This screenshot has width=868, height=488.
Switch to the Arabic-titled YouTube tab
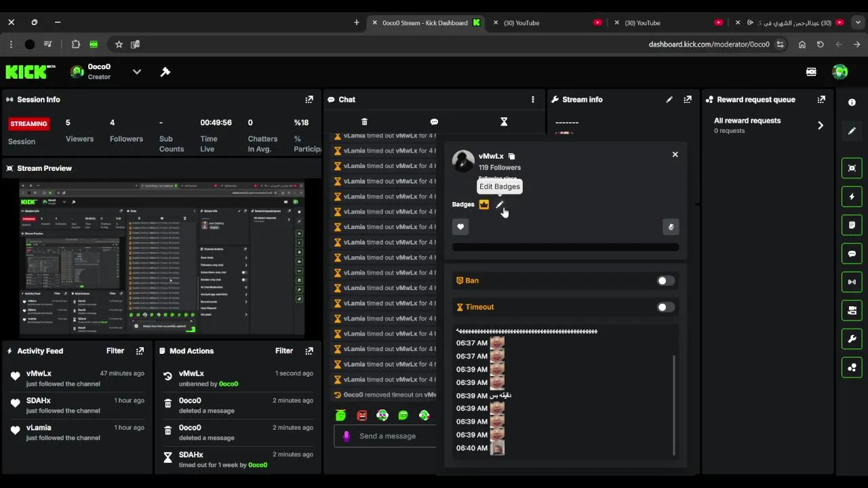coord(791,22)
